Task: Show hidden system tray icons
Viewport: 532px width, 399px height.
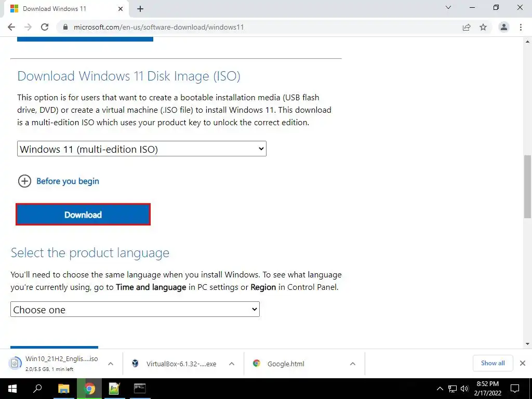Action: pos(440,389)
